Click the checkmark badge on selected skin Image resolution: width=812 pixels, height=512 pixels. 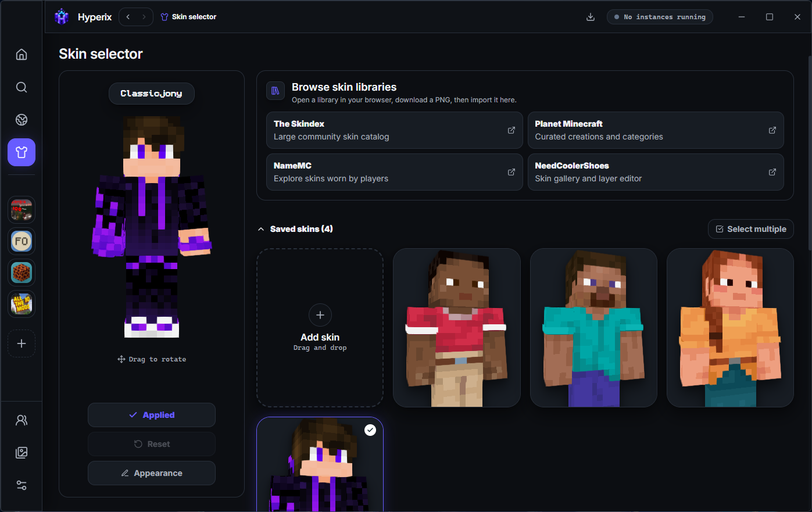click(x=370, y=430)
